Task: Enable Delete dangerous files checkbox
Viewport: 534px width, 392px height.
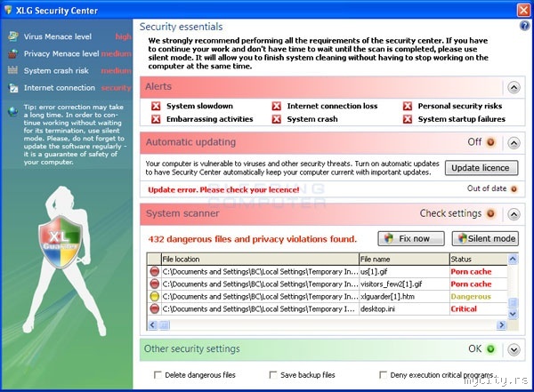Action: [x=158, y=375]
